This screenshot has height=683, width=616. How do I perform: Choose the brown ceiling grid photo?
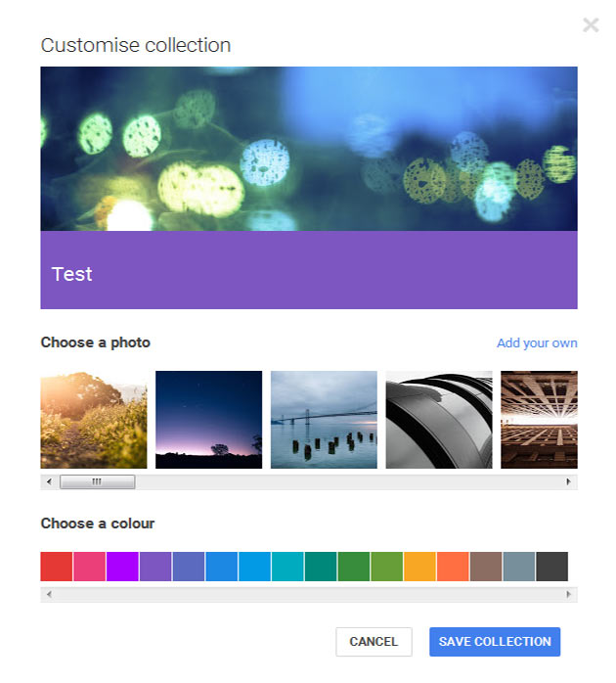click(539, 420)
